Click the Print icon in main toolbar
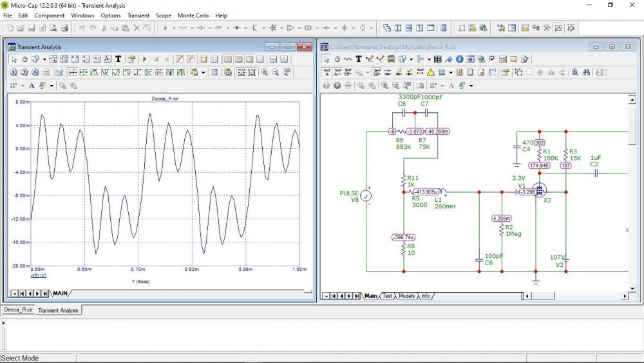This screenshot has width=644, height=363. point(64,28)
